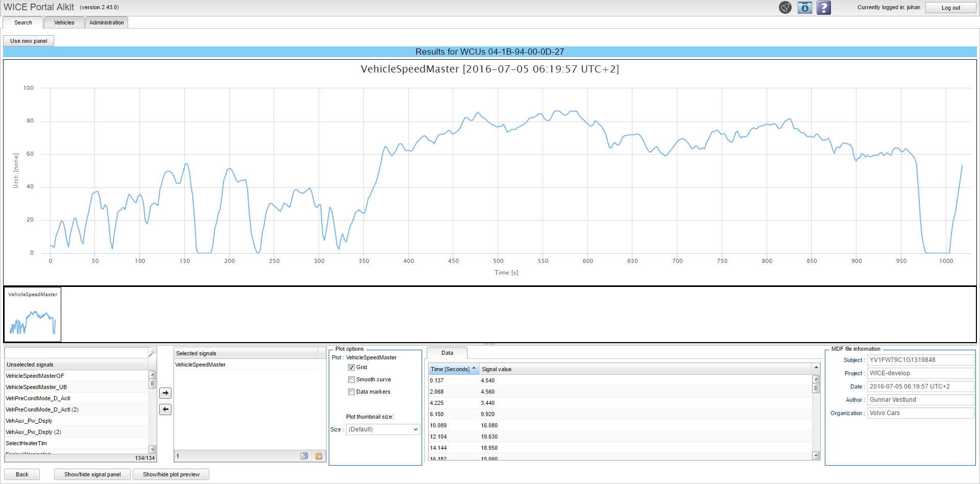Screen dimensions: 980x484
Task: Enable the Smooth curve checkbox
Action: pos(351,380)
